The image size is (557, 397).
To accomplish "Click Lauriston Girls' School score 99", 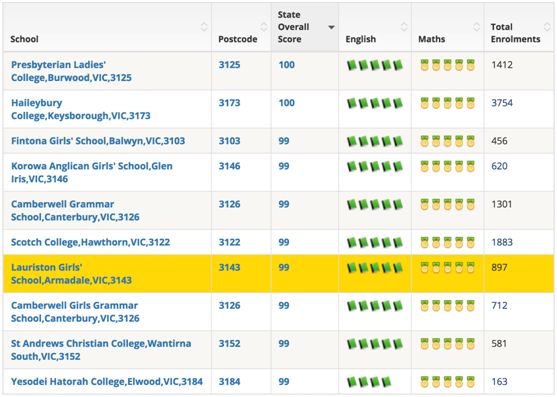I will tap(283, 267).
